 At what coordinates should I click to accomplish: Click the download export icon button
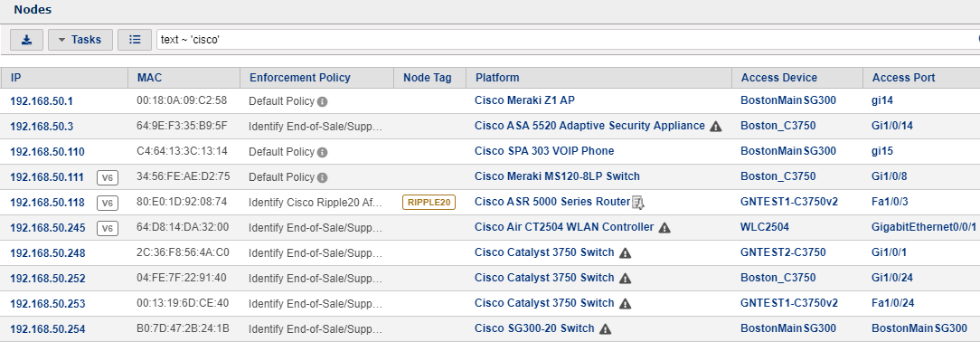(x=26, y=40)
